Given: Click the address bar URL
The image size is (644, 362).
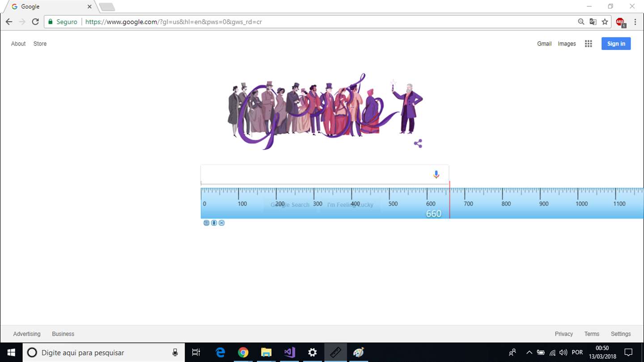Looking at the screenshot, I should point(174,21).
